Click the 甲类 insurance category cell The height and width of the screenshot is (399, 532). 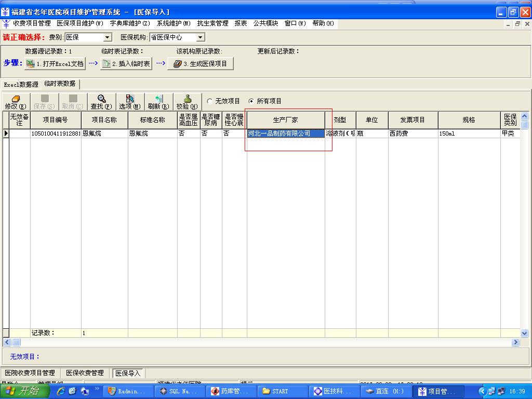coord(510,134)
